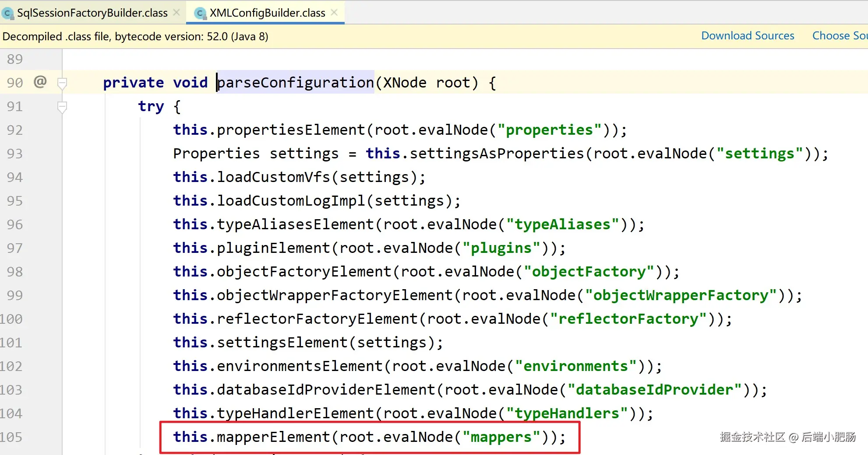
Task: Click the propertiesElement method call
Action: pyautogui.click(x=291, y=130)
